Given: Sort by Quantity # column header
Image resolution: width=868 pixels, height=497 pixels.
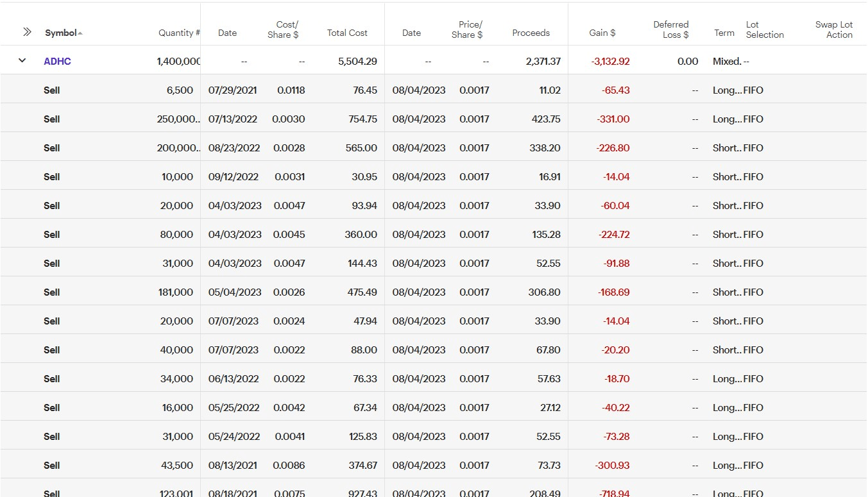Looking at the screenshot, I should tap(179, 33).
